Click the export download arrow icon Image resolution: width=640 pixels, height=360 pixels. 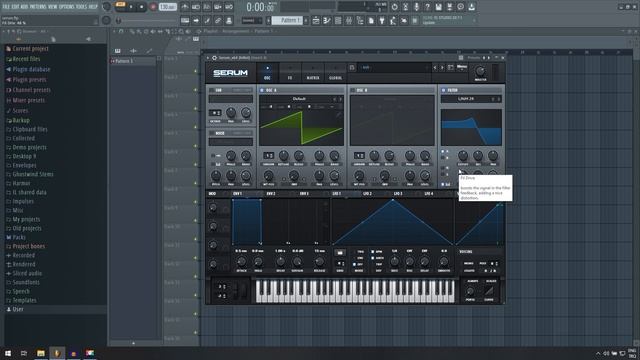pyautogui.click(x=471, y=7)
